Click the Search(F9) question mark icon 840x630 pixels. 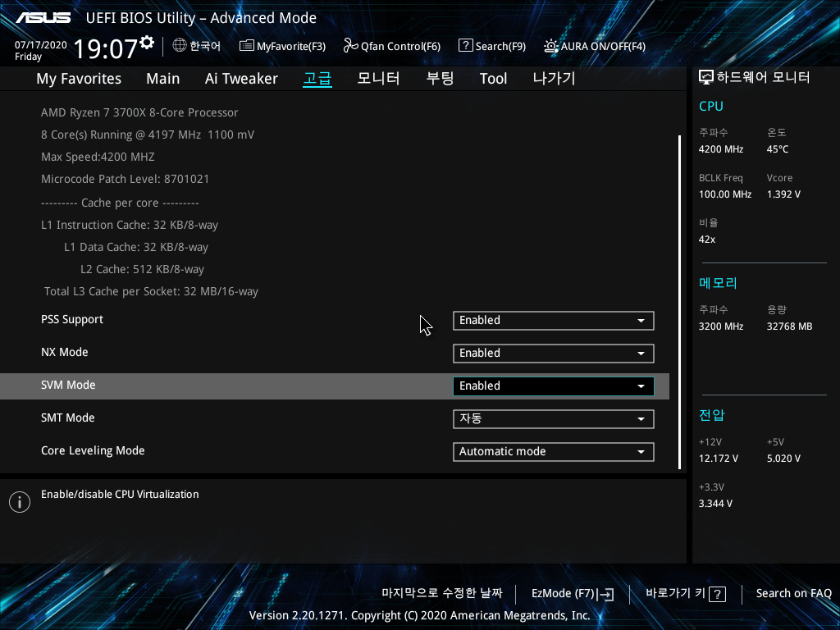[x=466, y=46]
